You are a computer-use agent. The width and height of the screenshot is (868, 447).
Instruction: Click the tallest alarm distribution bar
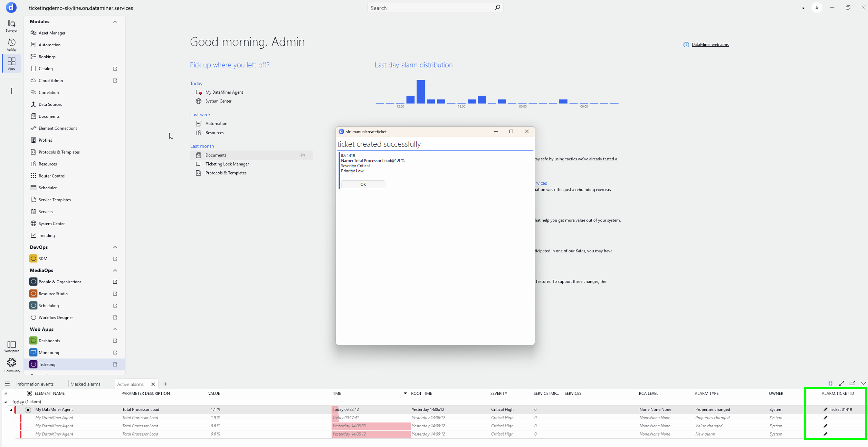pyautogui.click(x=420, y=92)
